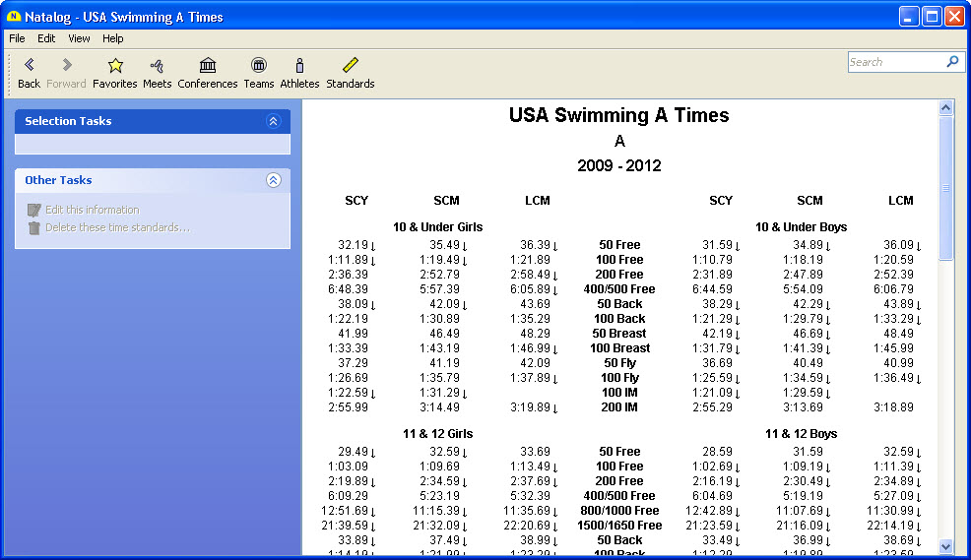Viewport: 971px width, 560px height.
Task: Open the Help menu
Action: [x=113, y=38]
